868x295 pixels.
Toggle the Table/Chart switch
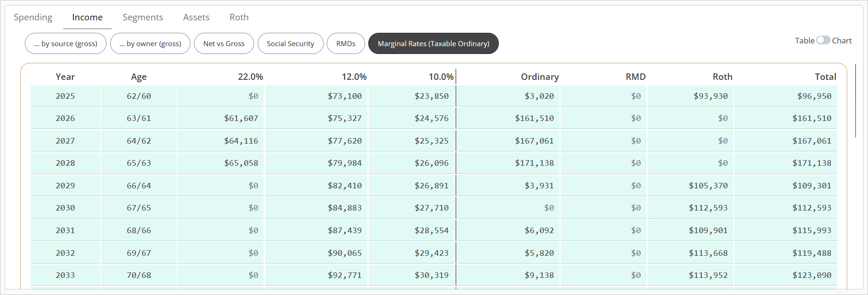click(x=823, y=40)
